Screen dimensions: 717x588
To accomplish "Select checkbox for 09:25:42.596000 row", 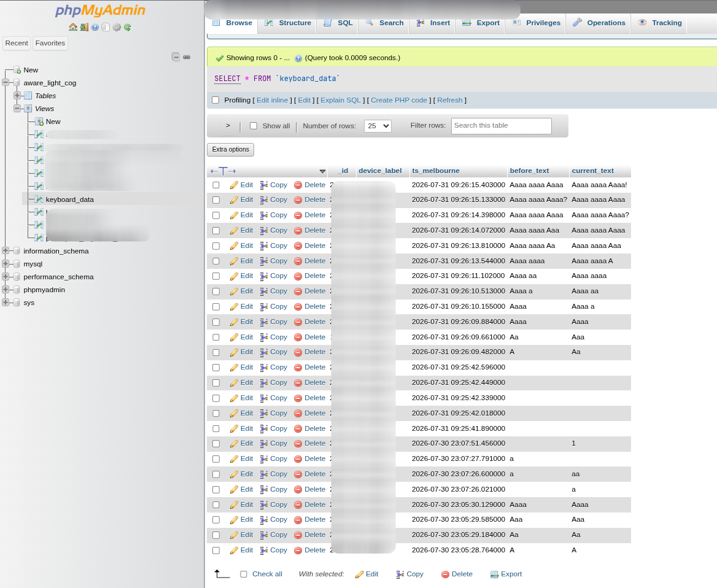I will (216, 367).
